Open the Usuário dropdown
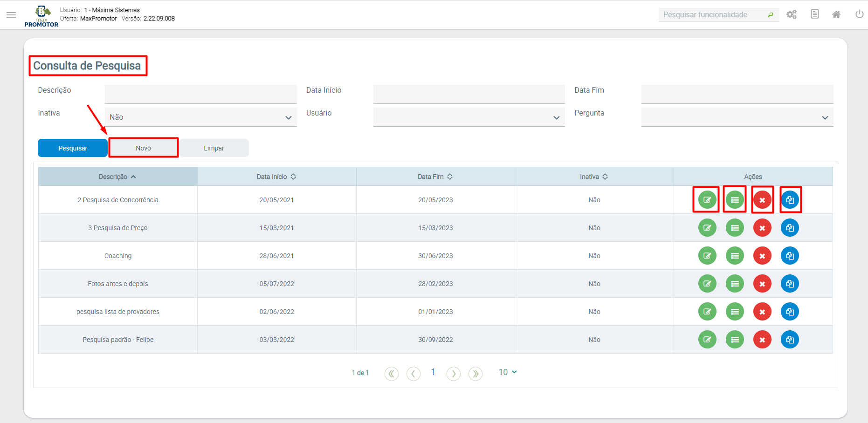 (468, 117)
